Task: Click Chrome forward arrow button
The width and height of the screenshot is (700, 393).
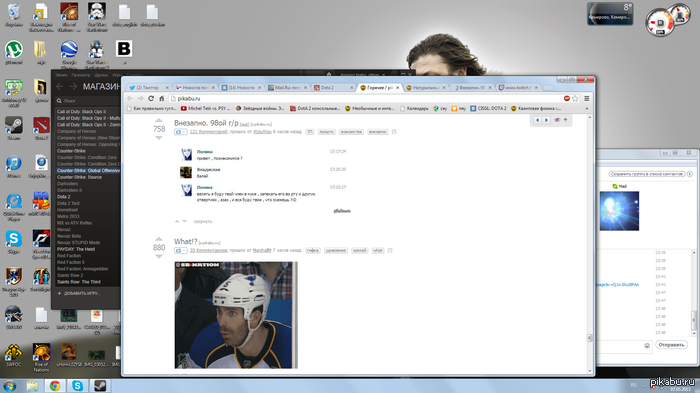Action: coord(140,98)
